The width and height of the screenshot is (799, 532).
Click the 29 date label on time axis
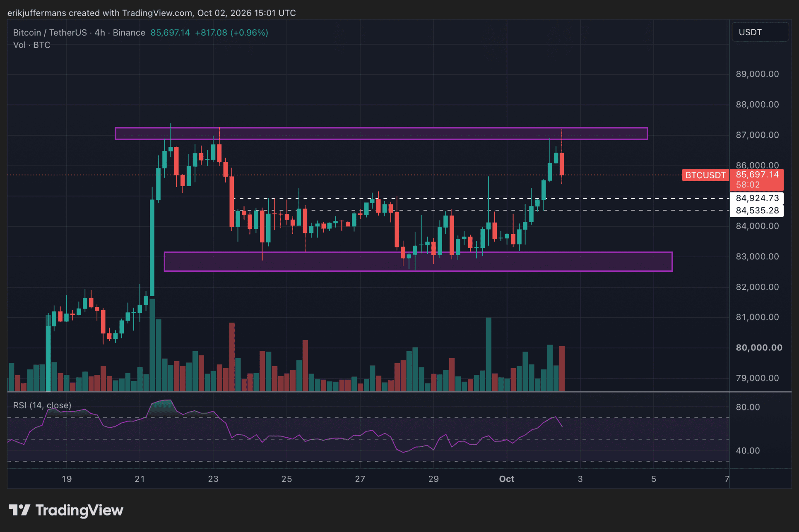[x=433, y=479]
